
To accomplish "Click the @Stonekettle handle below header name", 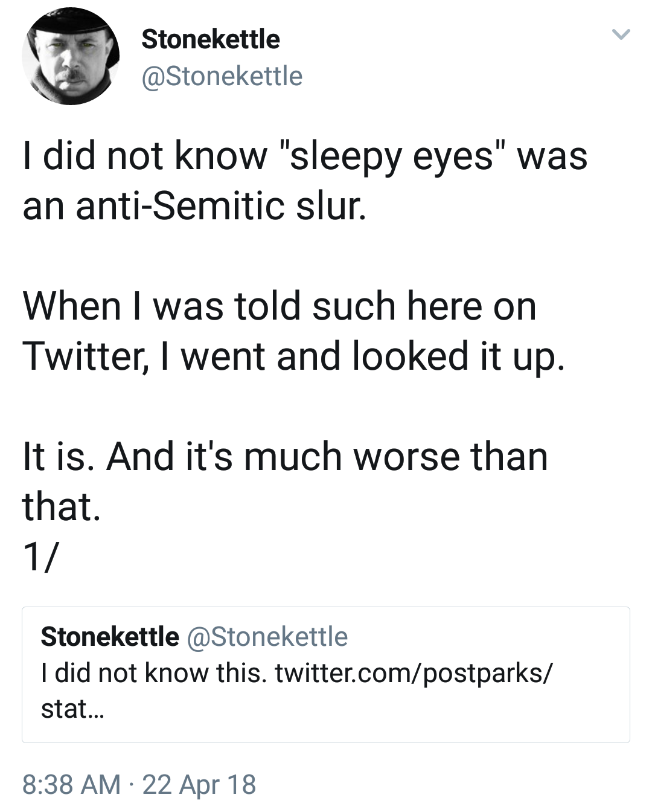I will [x=222, y=77].
